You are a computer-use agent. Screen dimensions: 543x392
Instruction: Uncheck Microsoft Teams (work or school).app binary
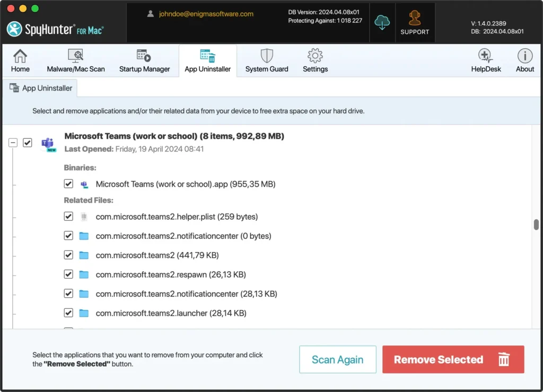coord(68,184)
